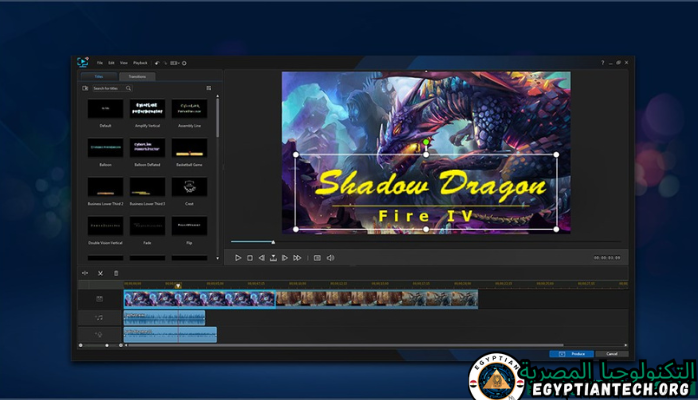
Task: Click the redo arrow icon
Action: click(x=165, y=63)
